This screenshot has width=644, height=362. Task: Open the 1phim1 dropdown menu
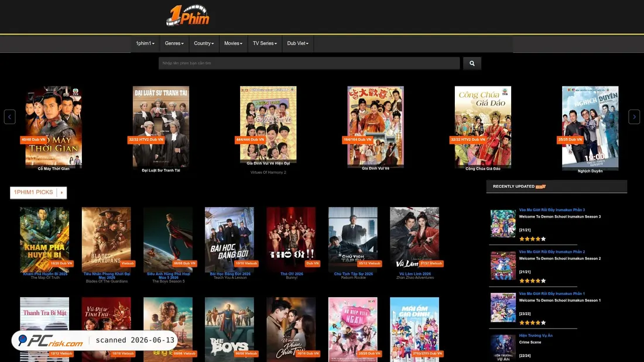[x=145, y=43]
